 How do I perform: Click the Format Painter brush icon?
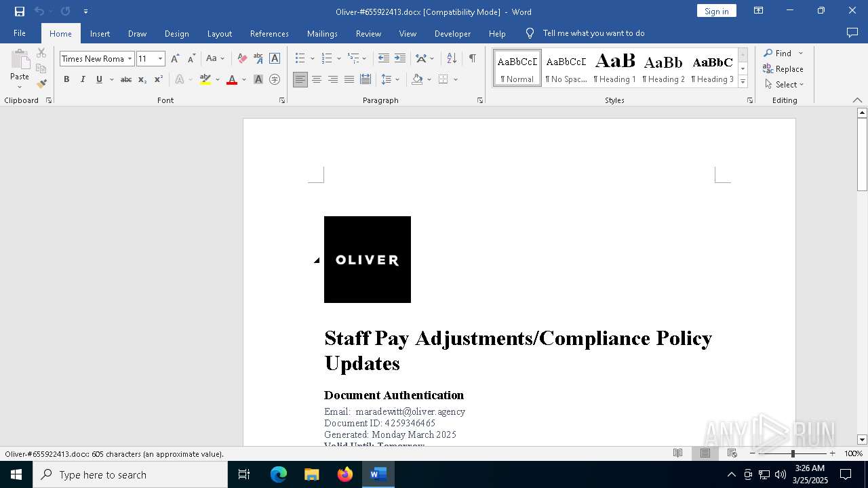41,84
